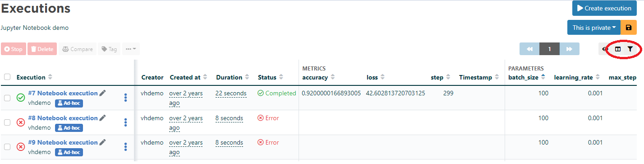Viewport: 644px width, 164px height.
Task: Click Ad-hoc badge on execution #8
Action: (x=69, y=128)
